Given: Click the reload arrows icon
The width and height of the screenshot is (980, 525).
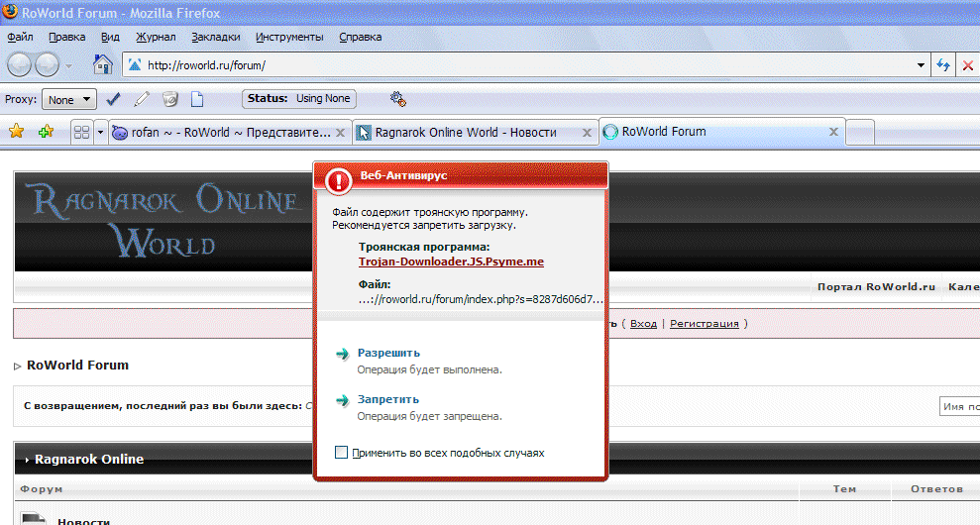Looking at the screenshot, I should 943,65.
